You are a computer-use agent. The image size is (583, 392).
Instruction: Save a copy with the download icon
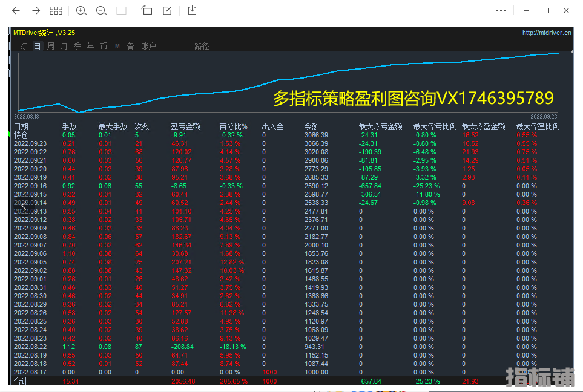point(193,10)
